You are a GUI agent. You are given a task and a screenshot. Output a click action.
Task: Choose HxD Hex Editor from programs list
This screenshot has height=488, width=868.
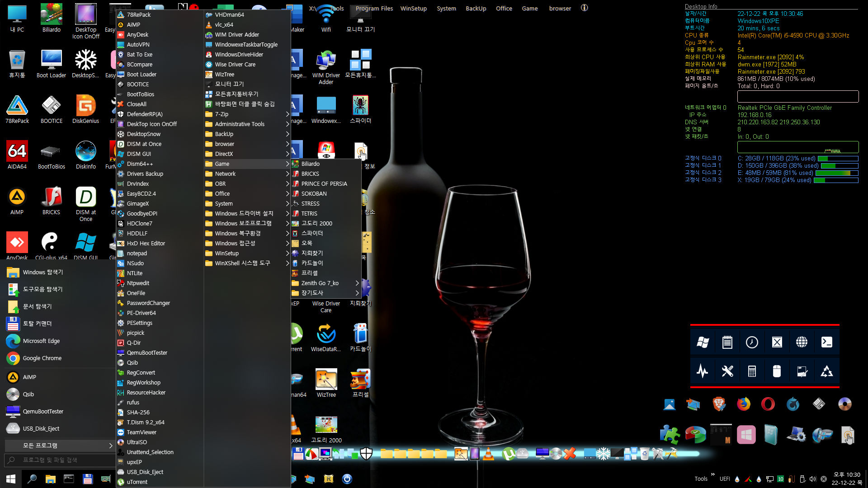(160, 244)
